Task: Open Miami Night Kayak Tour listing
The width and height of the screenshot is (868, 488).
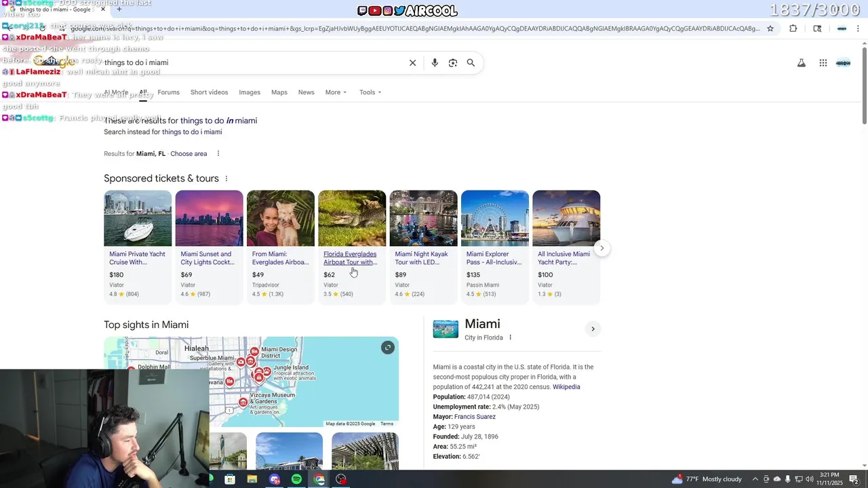Action: (x=421, y=258)
